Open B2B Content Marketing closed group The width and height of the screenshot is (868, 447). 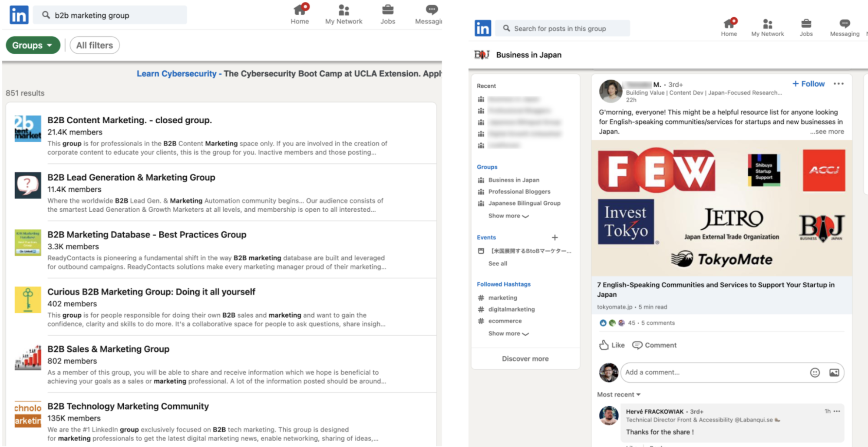point(129,120)
